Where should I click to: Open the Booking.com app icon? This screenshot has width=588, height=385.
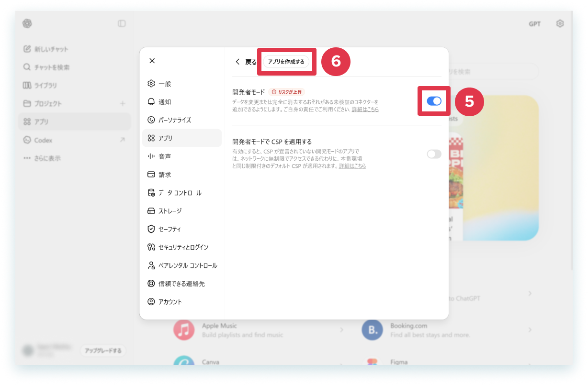pyautogui.click(x=372, y=330)
